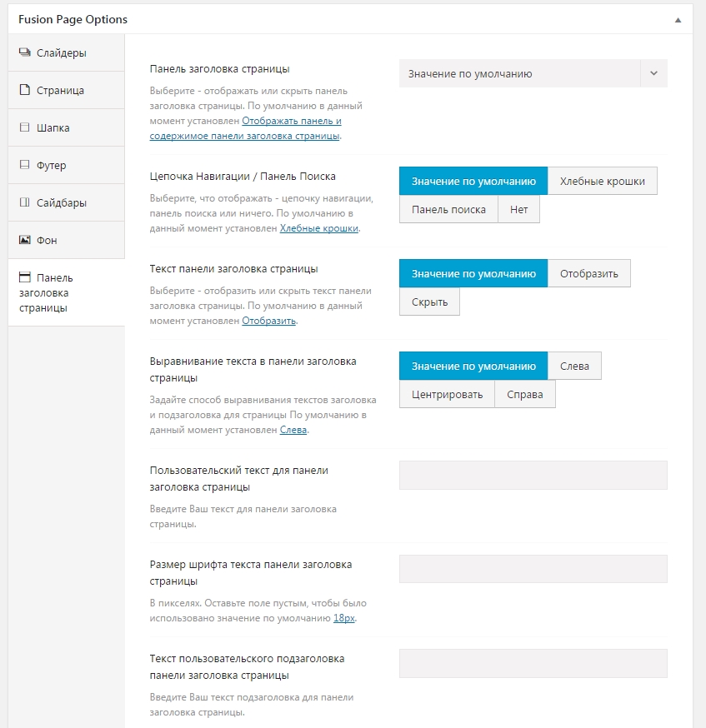Switch to the Сайдбары tab
The image size is (706, 728).
(x=62, y=203)
